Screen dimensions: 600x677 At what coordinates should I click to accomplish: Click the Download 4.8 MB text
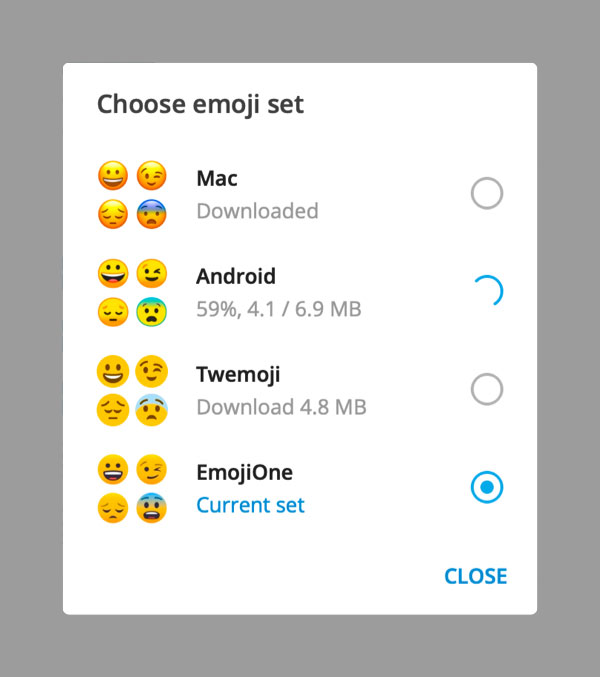(281, 407)
